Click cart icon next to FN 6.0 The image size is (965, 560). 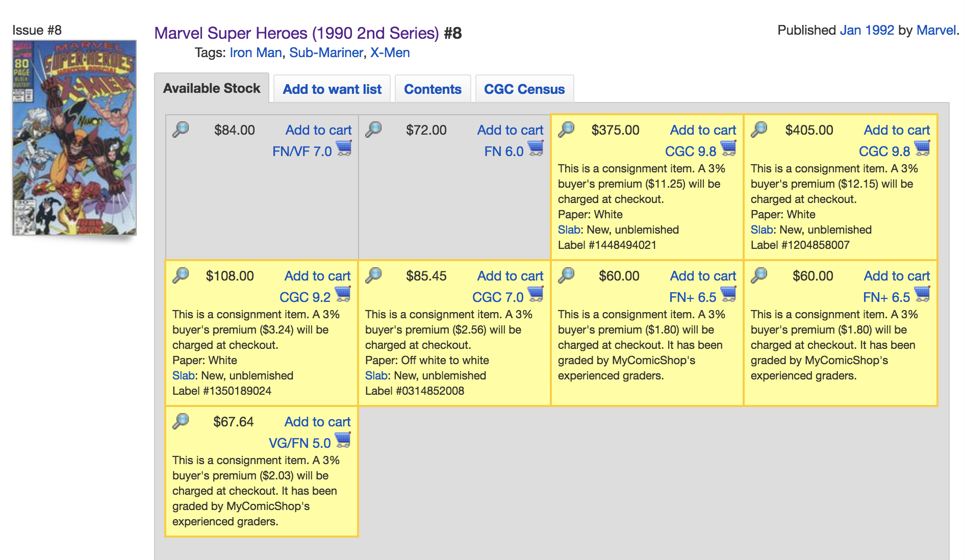point(536,148)
